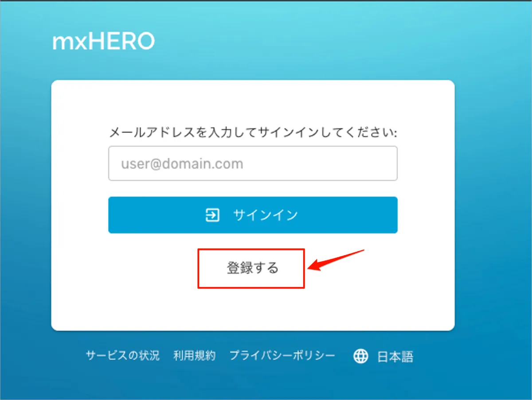Open the サービスの状況 link
This screenshot has width=532, height=400.
(x=123, y=356)
